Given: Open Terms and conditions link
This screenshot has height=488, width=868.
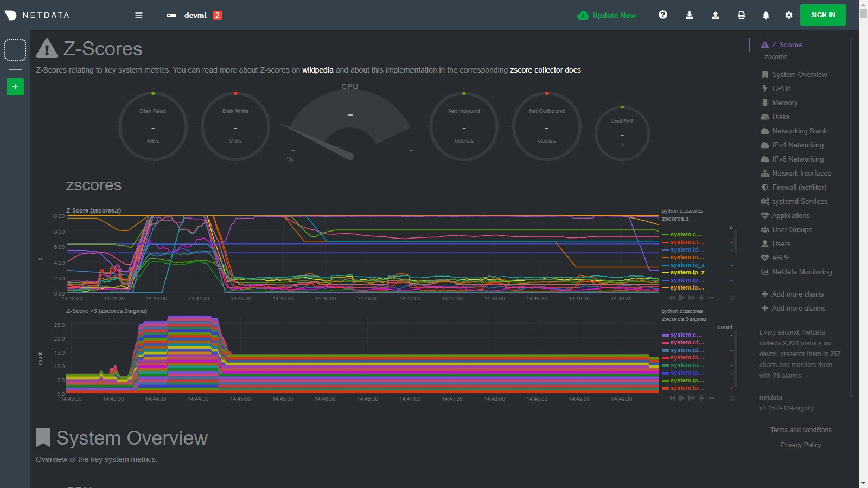Looking at the screenshot, I should pos(801,430).
